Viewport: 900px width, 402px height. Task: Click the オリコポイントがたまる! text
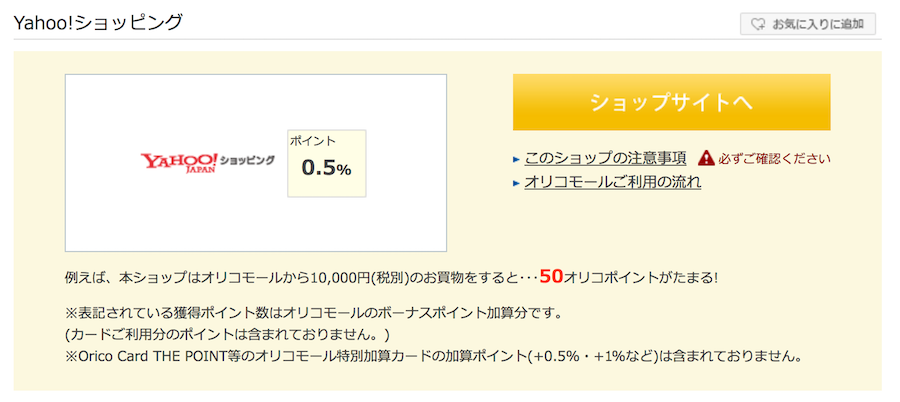click(641, 278)
